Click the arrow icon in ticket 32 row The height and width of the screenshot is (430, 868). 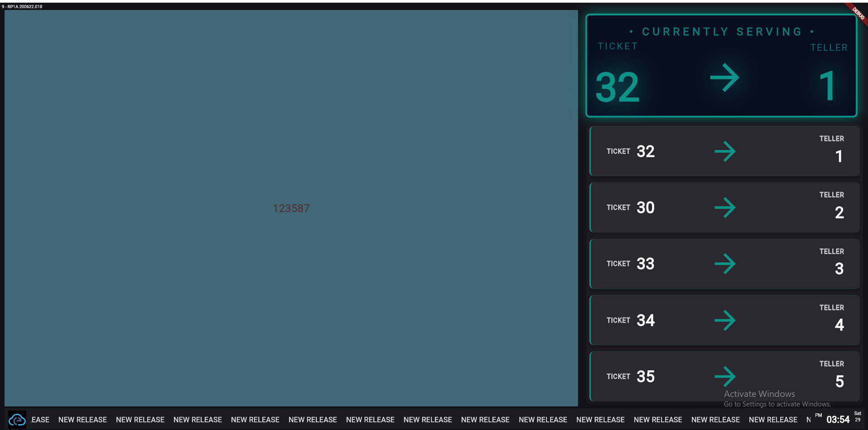coord(725,151)
